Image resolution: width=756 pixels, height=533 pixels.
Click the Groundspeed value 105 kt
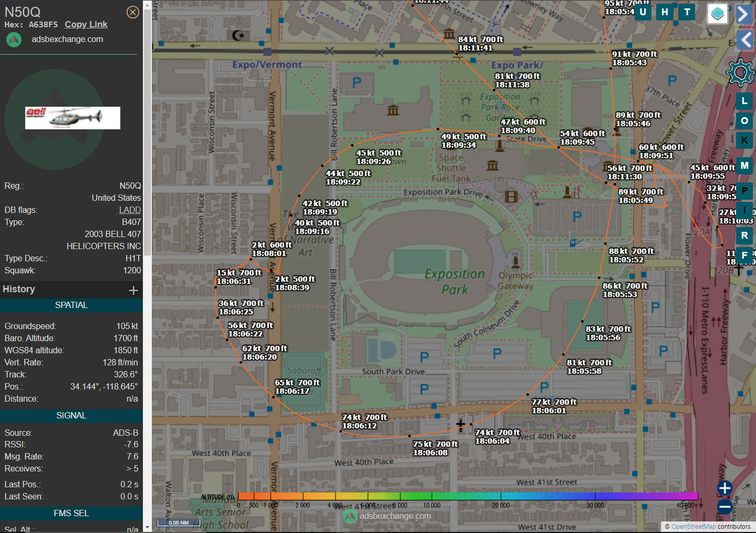pos(127,326)
